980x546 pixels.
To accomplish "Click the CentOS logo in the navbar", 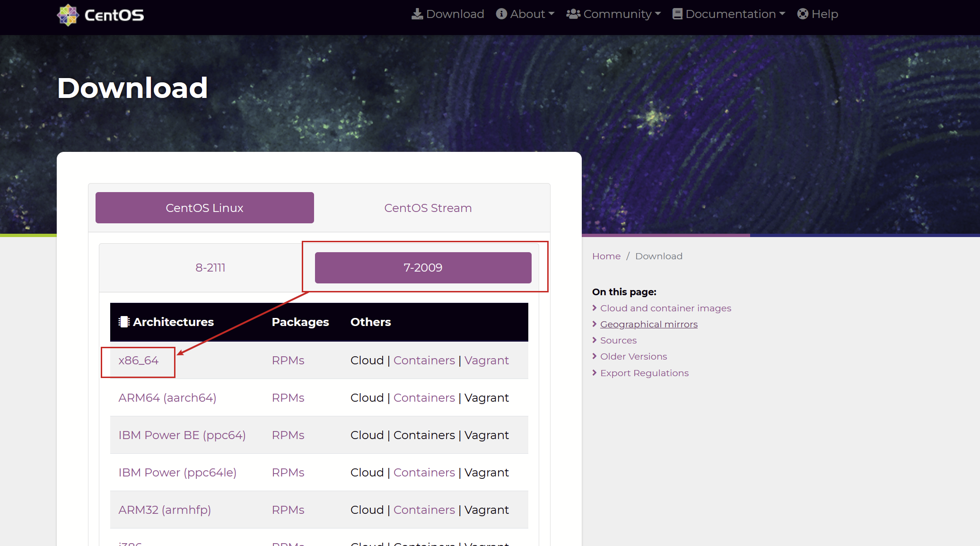I will point(68,15).
